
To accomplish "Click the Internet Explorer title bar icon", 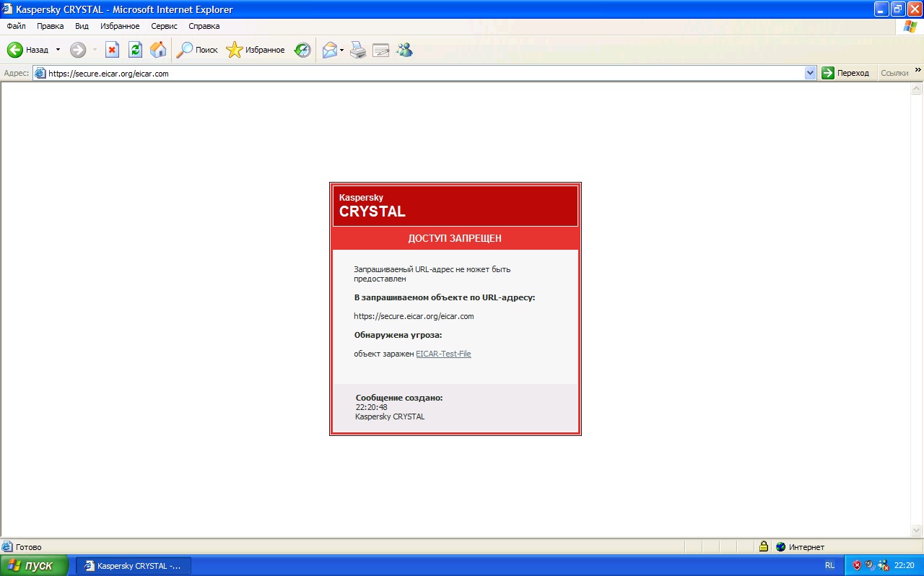I will click(x=8, y=9).
